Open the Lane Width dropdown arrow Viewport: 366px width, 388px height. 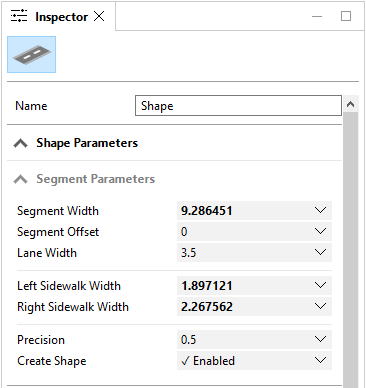tap(320, 252)
